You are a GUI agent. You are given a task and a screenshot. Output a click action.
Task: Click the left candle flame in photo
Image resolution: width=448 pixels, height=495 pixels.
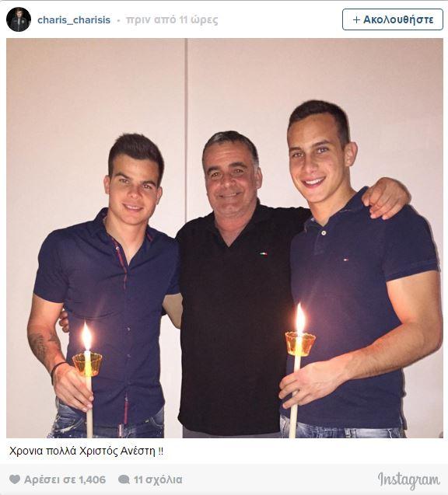[86, 336]
